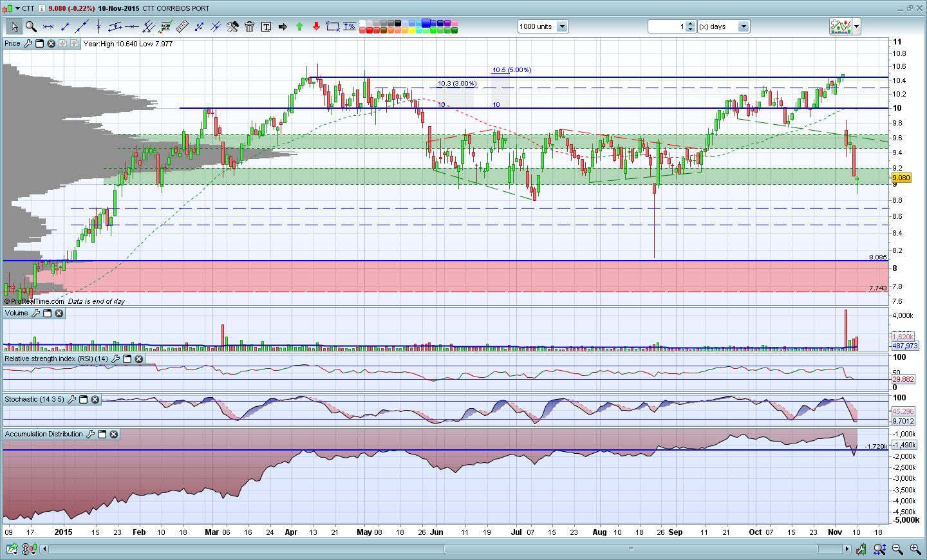Image resolution: width=927 pixels, height=560 pixels.
Task: Choose the green up arrow marker
Action: (x=299, y=26)
